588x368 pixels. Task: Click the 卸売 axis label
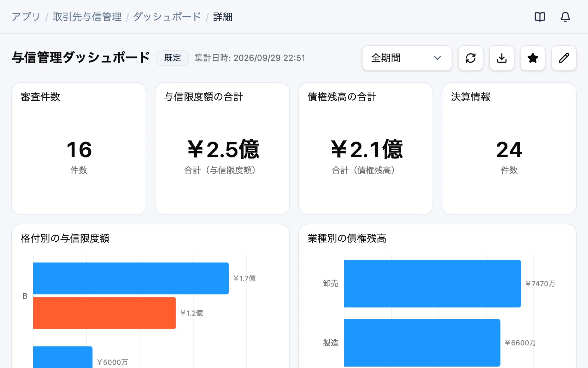click(x=331, y=283)
